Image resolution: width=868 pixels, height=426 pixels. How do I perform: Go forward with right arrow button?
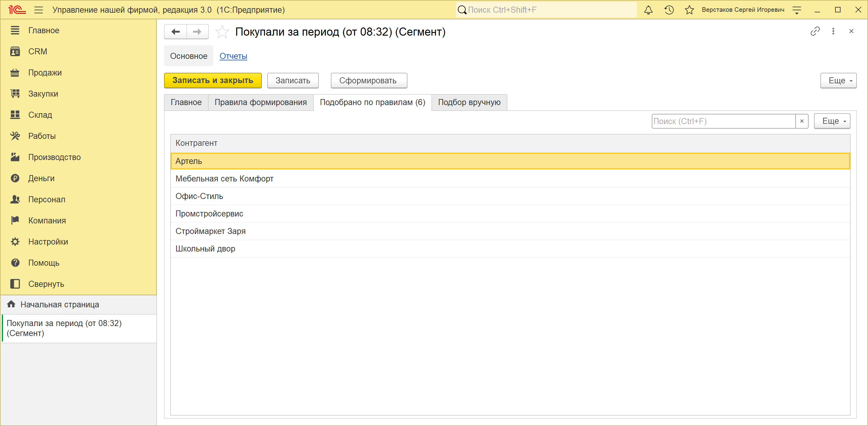[198, 32]
